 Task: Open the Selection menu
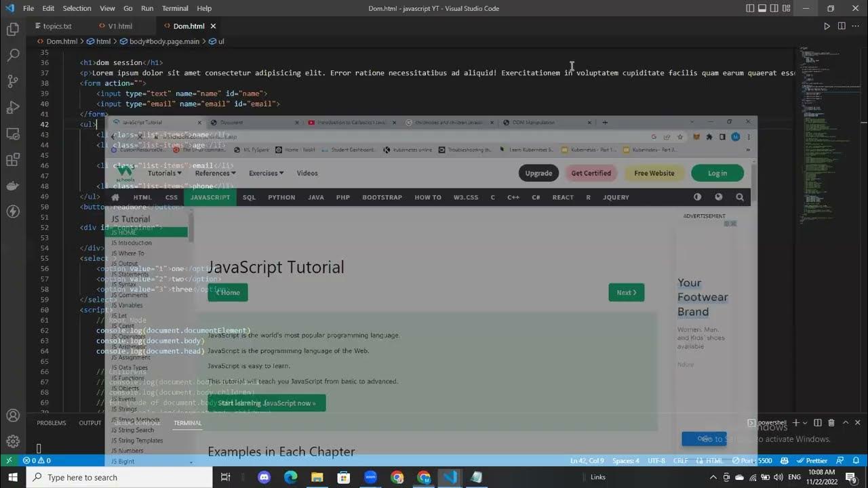77,8
